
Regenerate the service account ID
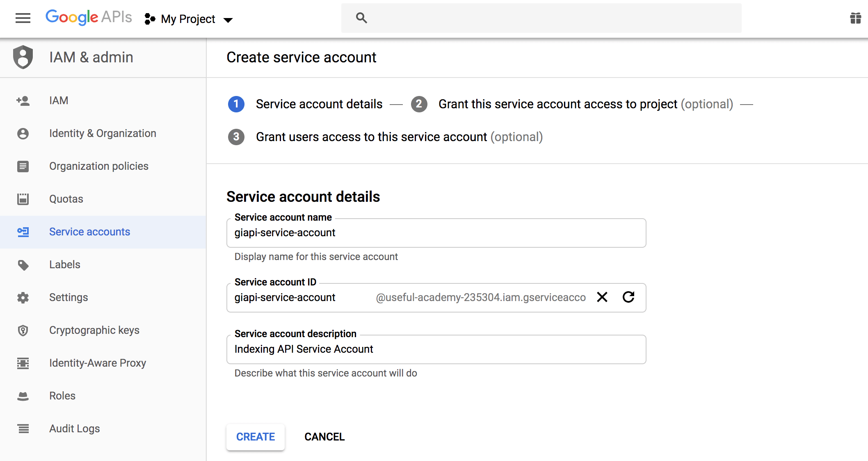click(628, 297)
